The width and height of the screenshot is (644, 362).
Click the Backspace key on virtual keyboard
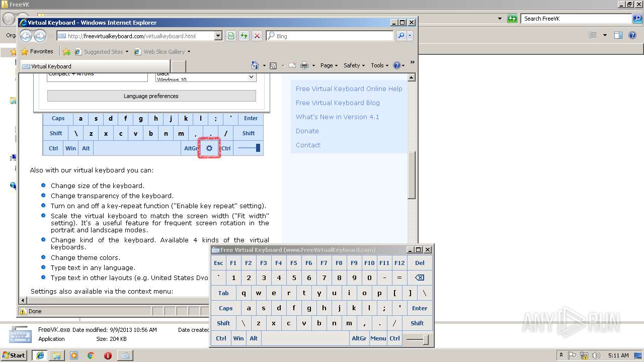click(x=420, y=278)
